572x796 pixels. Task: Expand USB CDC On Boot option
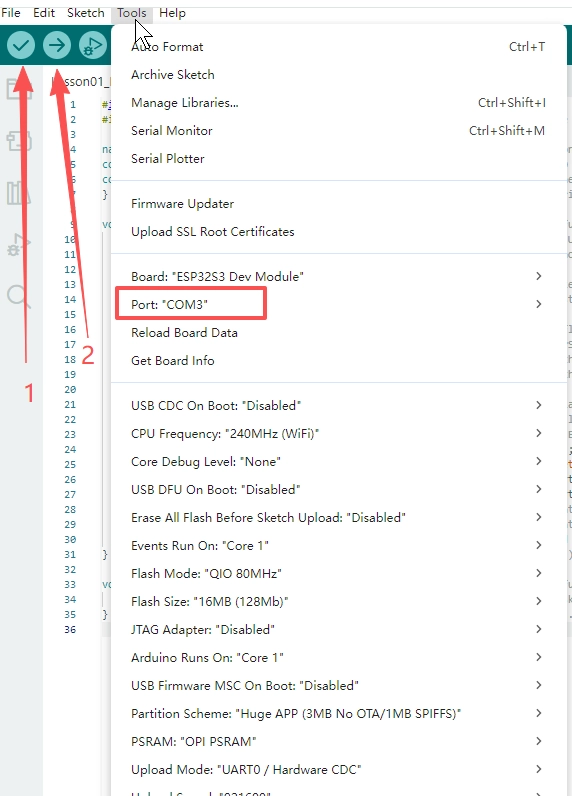tap(339, 405)
